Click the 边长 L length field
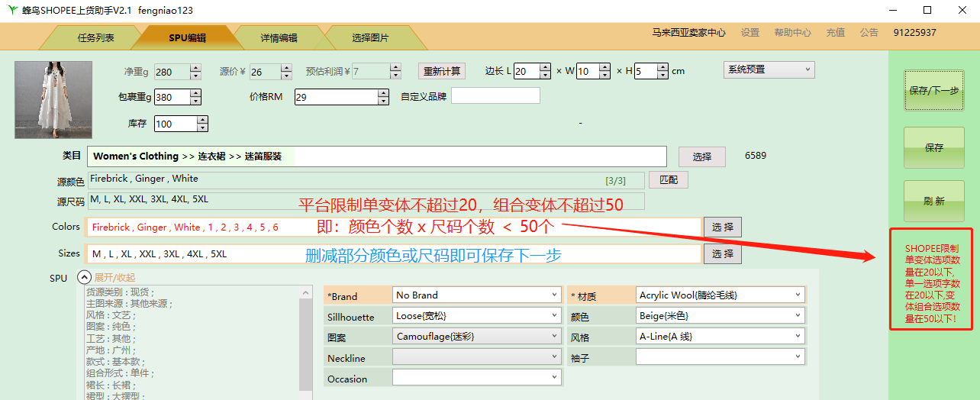 (532, 71)
